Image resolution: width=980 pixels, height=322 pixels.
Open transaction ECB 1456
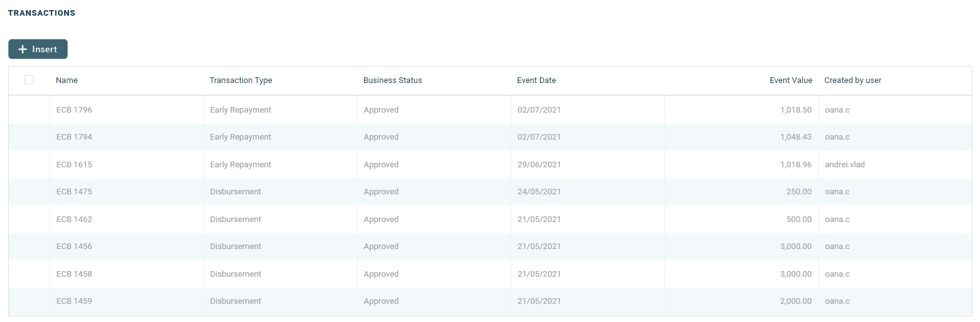74,247
